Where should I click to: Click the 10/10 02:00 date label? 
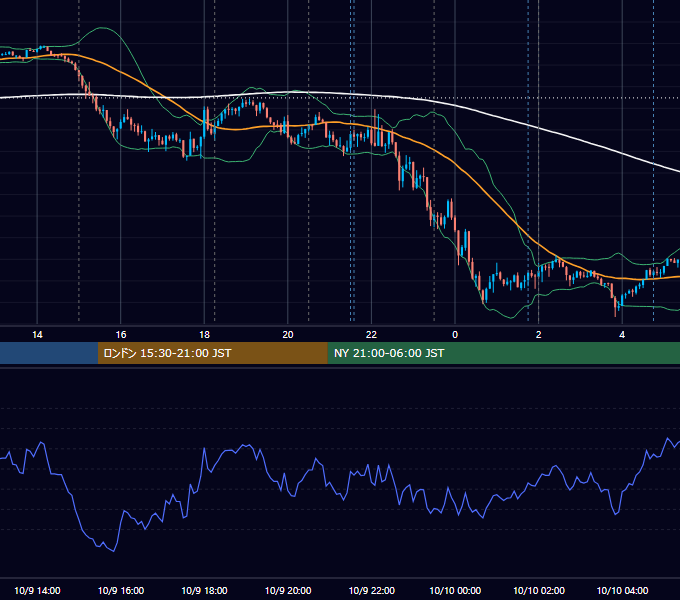539,590
